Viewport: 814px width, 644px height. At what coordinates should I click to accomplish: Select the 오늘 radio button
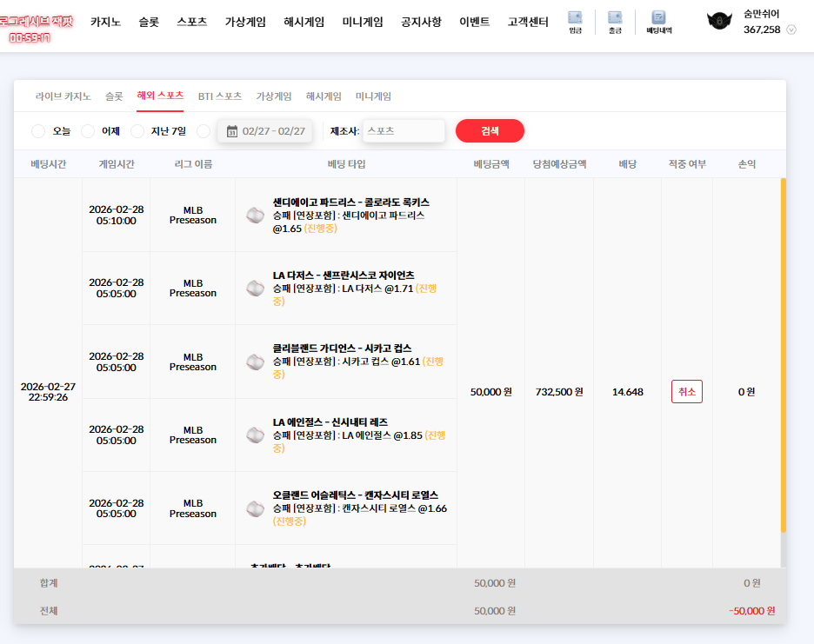click(x=38, y=131)
